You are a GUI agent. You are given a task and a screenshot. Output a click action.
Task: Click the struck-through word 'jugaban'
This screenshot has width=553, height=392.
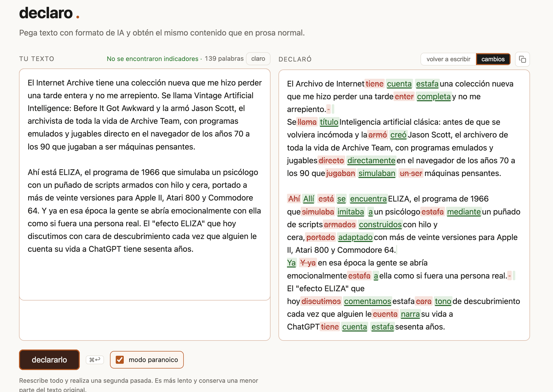coord(340,173)
